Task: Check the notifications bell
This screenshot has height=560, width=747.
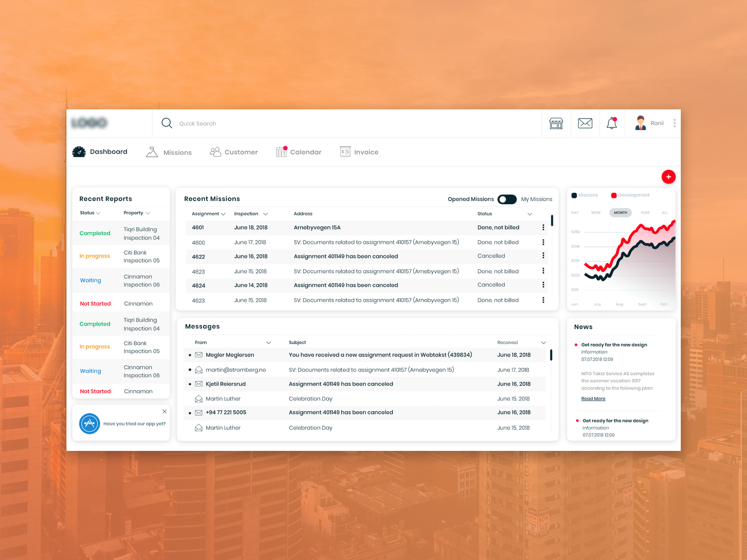Action: (611, 123)
